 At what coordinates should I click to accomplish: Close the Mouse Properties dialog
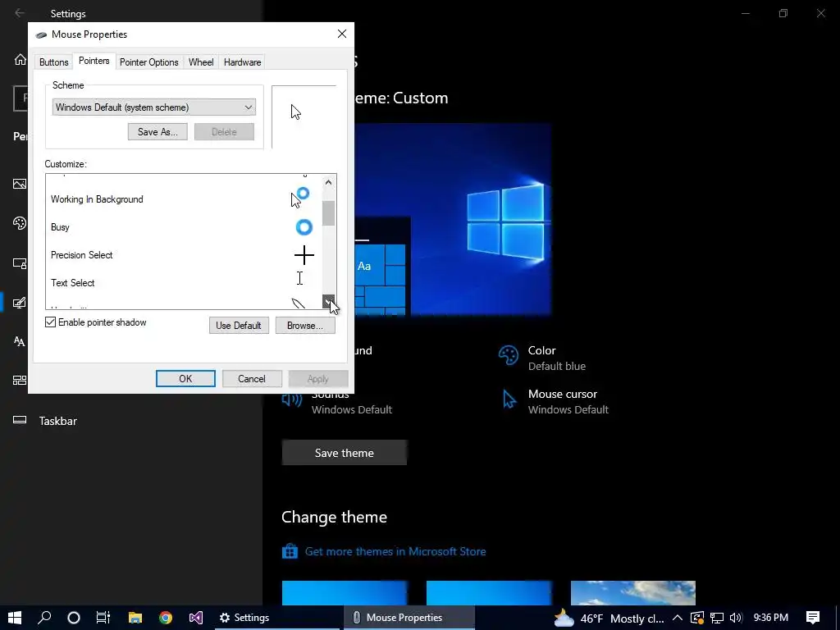(342, 34)
